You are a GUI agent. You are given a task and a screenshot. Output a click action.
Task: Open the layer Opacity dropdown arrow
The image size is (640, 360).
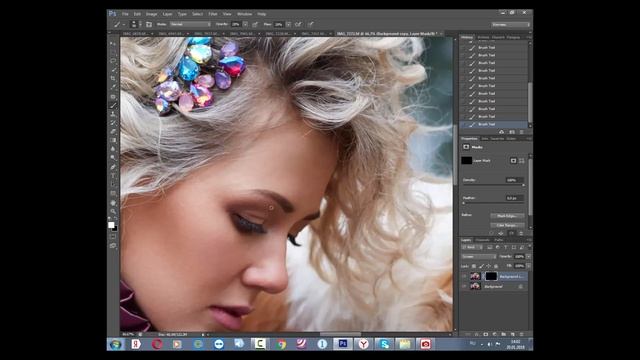click(x=528, y=257)
